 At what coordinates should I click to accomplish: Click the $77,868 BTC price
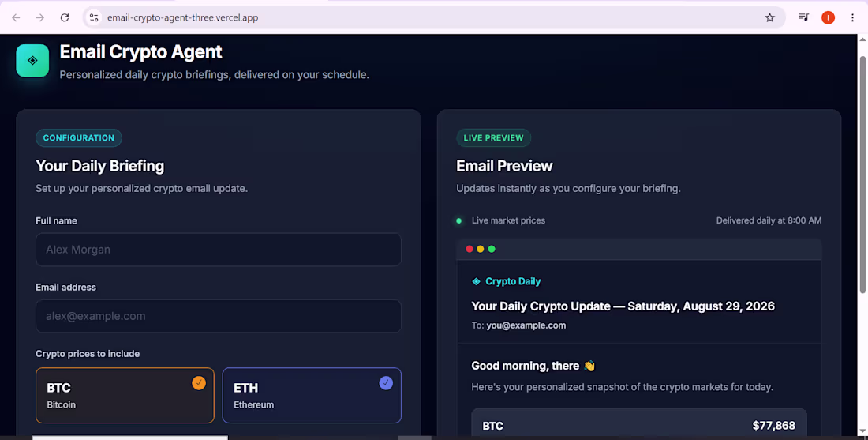773,426
